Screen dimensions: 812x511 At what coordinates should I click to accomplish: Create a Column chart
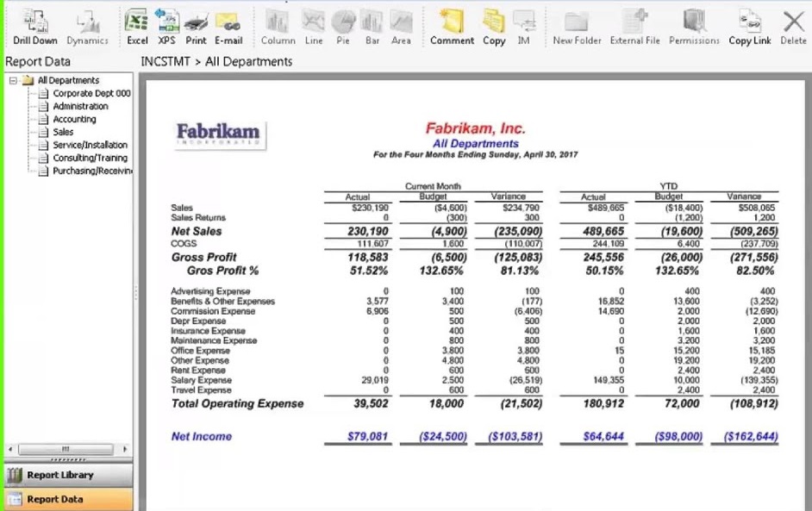[x=278, y=27]
